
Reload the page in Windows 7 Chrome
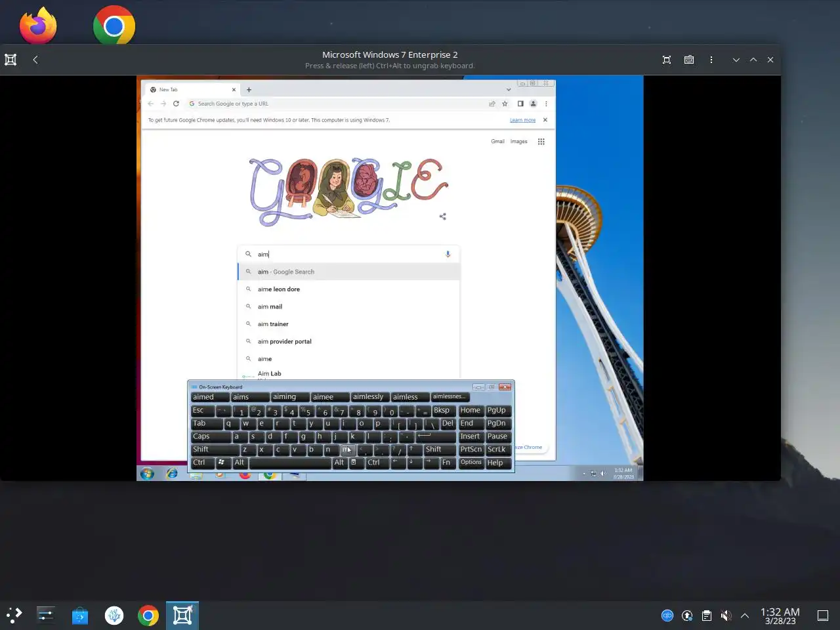(176, 104)
